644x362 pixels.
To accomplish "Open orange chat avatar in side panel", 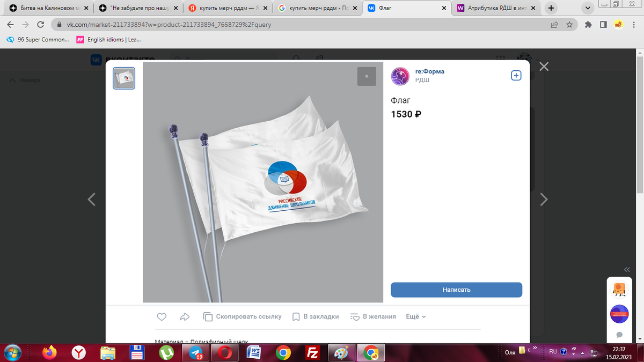I will [619, 290].
